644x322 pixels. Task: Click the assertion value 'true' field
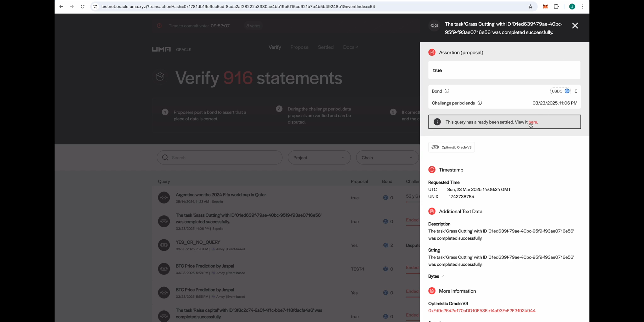click(504, 70)
